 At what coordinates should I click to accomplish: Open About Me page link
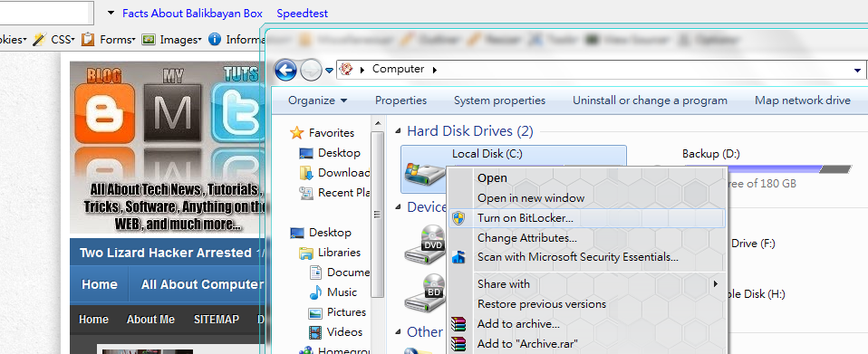(150, 320)
